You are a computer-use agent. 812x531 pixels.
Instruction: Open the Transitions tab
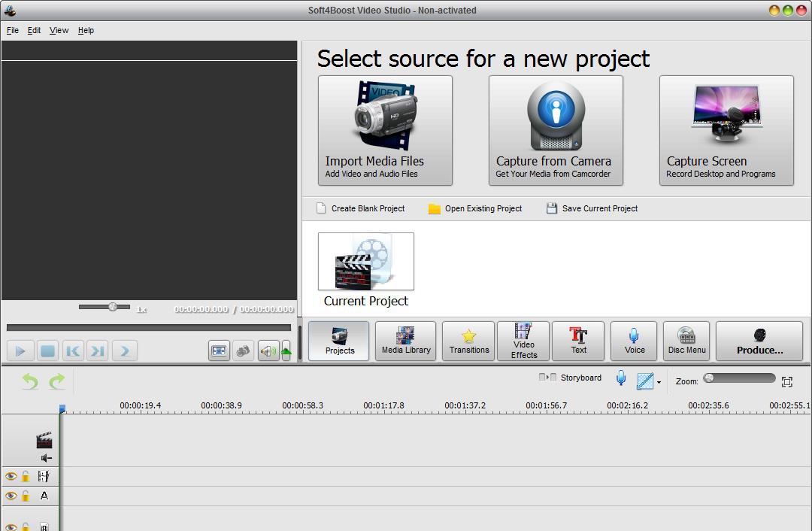468,341
